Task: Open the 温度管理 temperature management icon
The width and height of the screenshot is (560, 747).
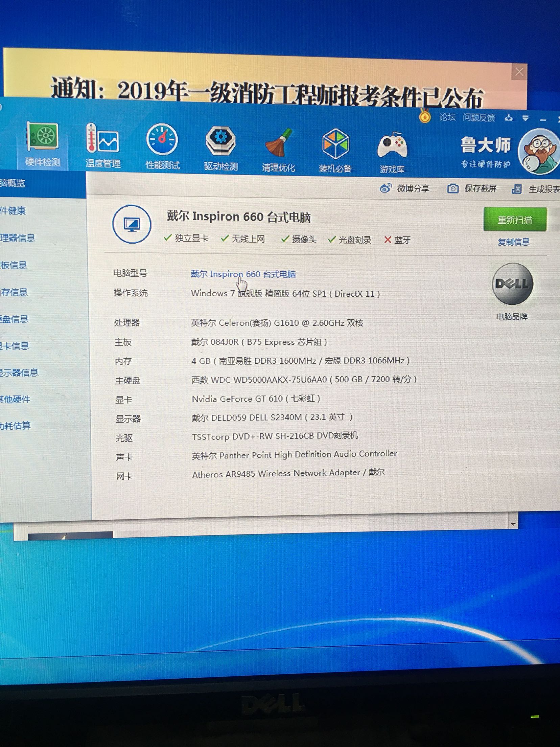Action: click(103, 145)
